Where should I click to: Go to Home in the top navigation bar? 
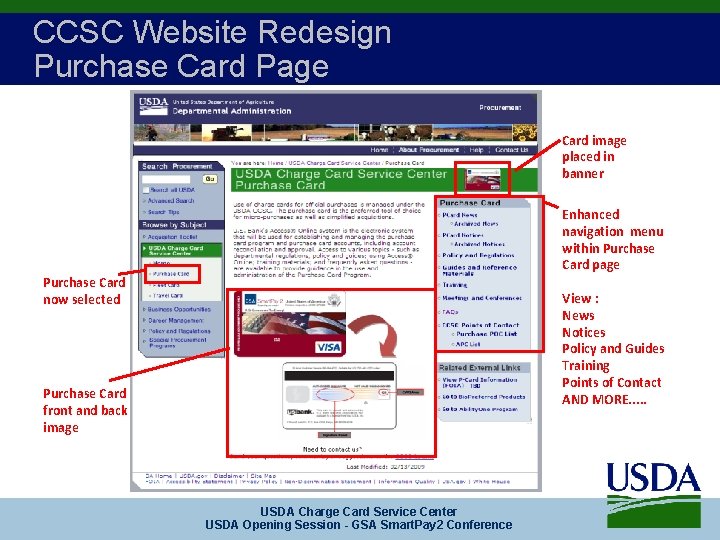point(379,150)
